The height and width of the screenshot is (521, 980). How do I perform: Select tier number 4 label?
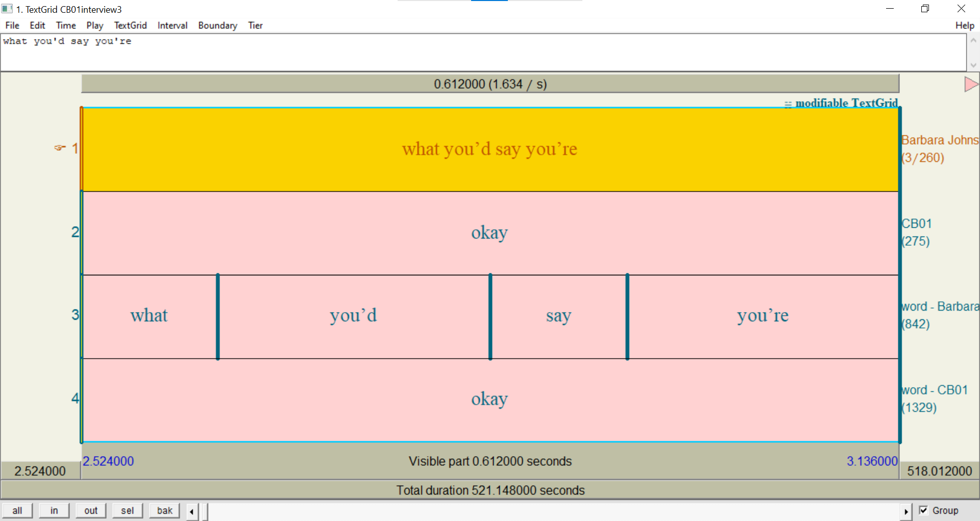[x=75, y=398]
